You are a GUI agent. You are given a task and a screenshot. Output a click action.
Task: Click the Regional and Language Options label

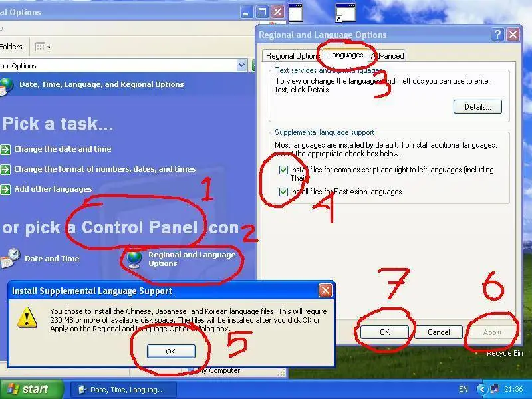(192, 259)
